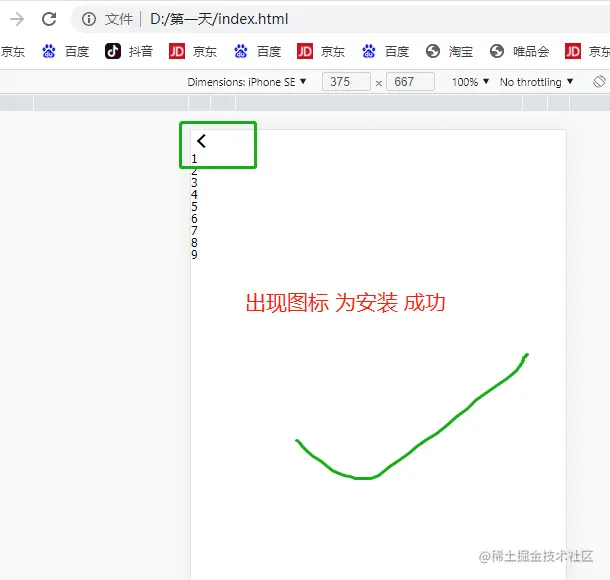Click the globe icon of 唯品会 bookmark
The width and height of the screenshot is (610, 580).
[x=497, y=51]
